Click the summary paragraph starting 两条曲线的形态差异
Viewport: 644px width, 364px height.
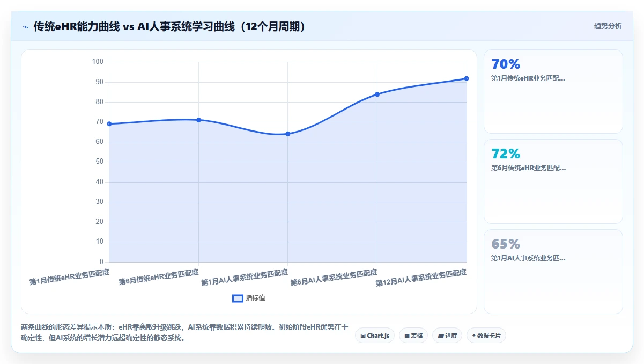[185, 332]
